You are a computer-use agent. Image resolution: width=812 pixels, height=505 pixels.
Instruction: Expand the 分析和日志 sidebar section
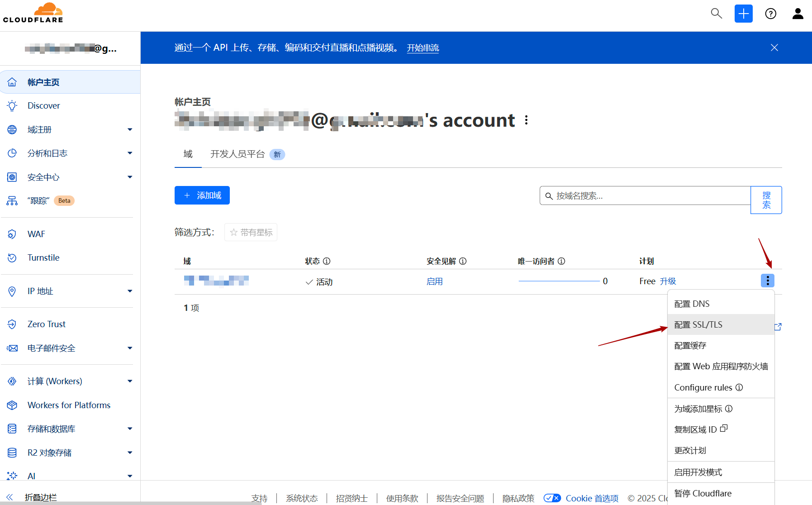pyautogui.click(x=130, y=153)
